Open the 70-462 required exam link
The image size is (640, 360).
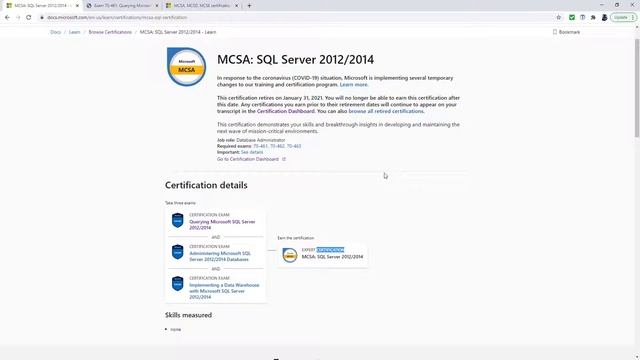click(277, 146)
